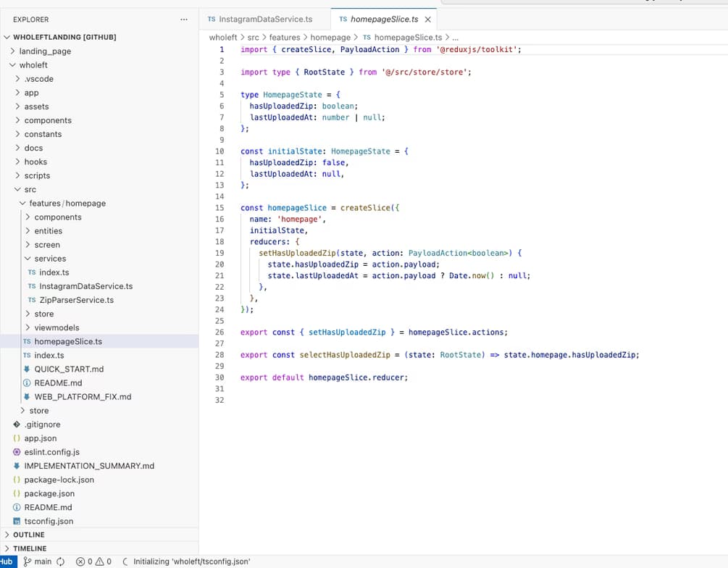Screen dimensions: 728x568
Task: Open package.json file
Action: 49,493
